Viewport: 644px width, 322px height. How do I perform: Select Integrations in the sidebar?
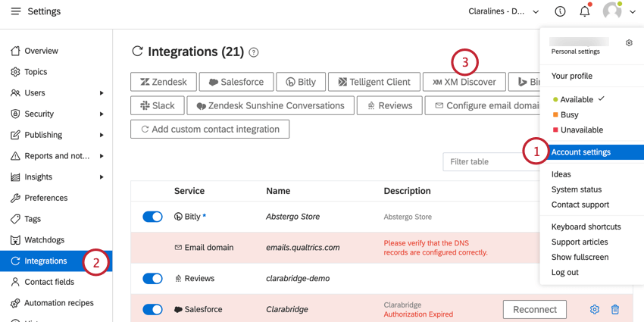click(56, 261)
